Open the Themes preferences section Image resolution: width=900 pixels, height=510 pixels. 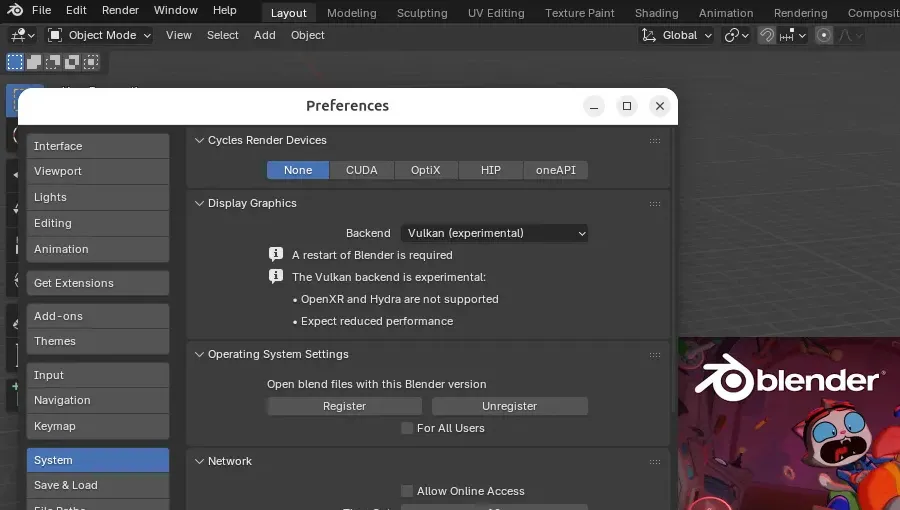pos(97,341)
